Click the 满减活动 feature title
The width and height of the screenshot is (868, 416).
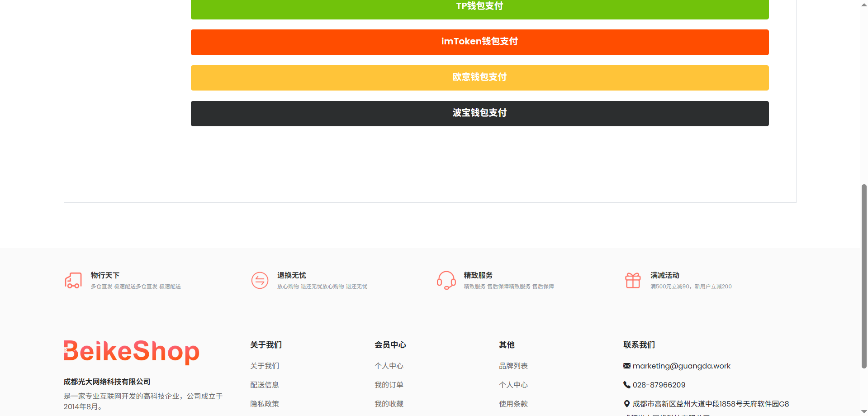(x=665, y=275)
